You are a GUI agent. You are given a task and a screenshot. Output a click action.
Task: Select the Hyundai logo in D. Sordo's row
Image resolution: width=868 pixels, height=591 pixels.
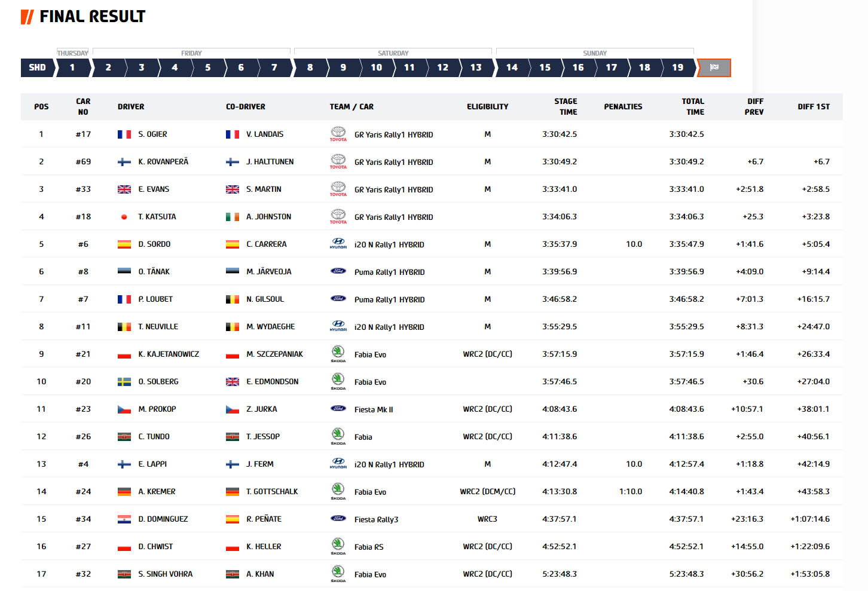point(338,244)
